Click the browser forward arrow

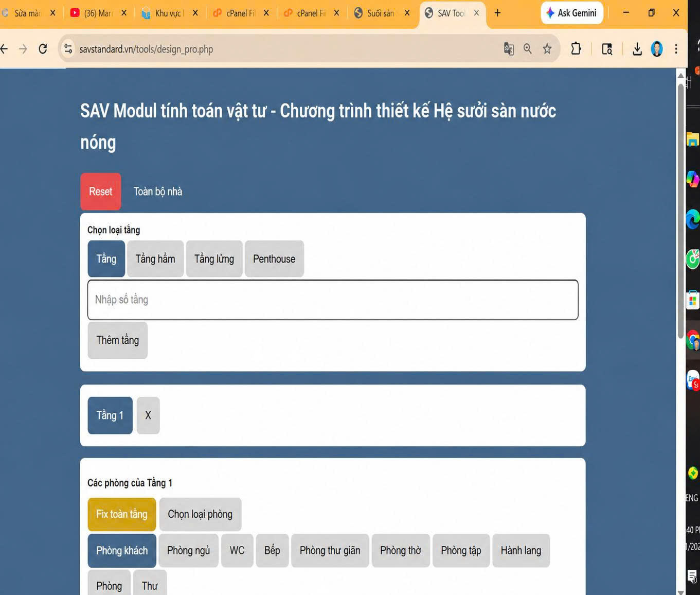pos(23,49)
